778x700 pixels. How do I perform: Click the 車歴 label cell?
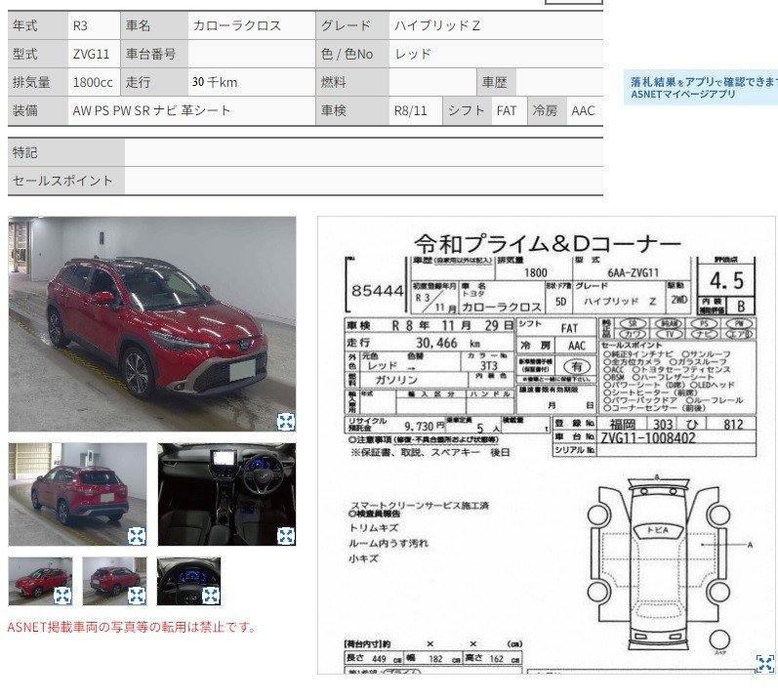496,82
